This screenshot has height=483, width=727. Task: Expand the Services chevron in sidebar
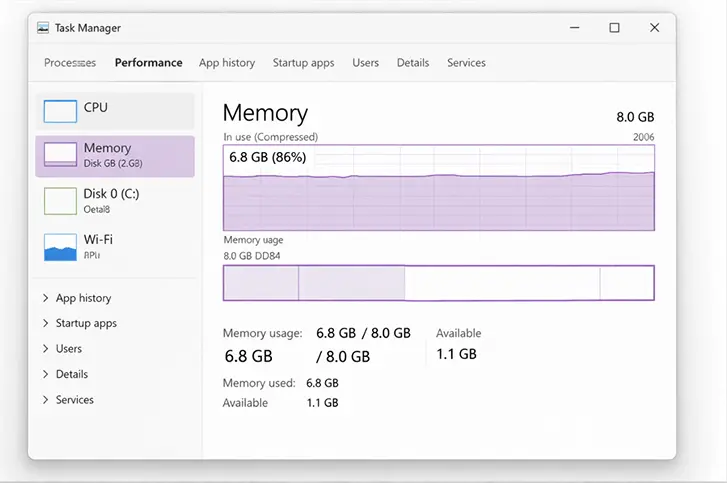[x=45, y=400]
